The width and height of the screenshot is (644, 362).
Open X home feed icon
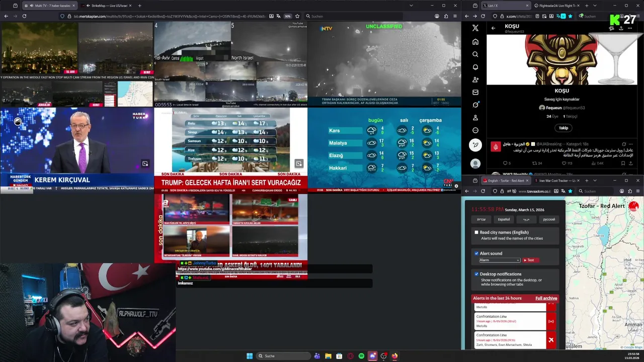[x=475, y=42]
